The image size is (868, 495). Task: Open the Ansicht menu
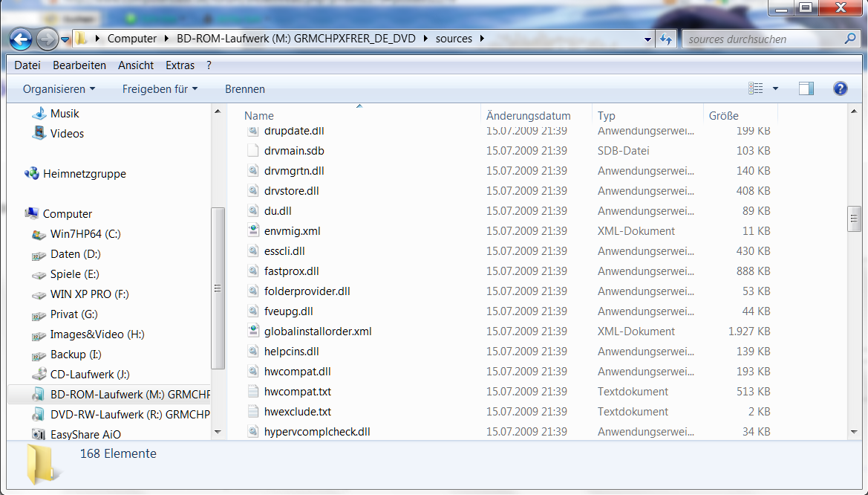click(x=136, y=65)
